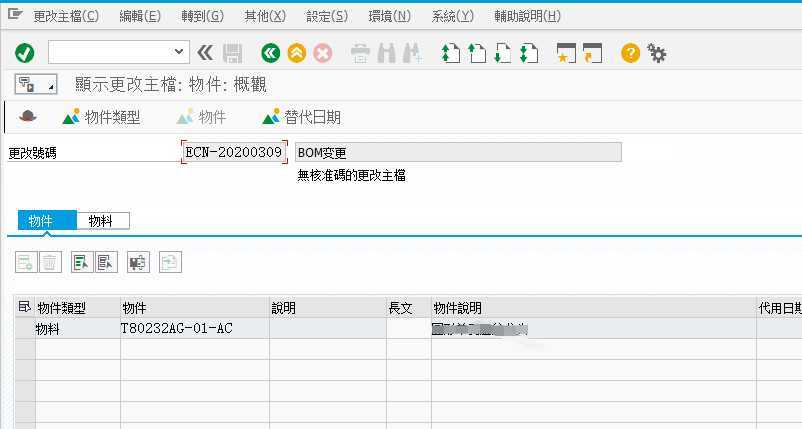Click the delete row trash icon

pyautogui.click(x=50, y=262)
